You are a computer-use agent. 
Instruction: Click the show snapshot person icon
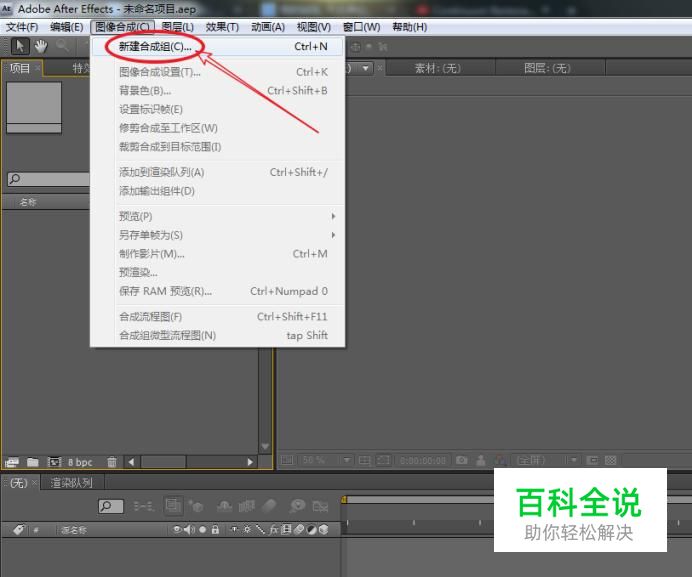click(x=481, y=460)
